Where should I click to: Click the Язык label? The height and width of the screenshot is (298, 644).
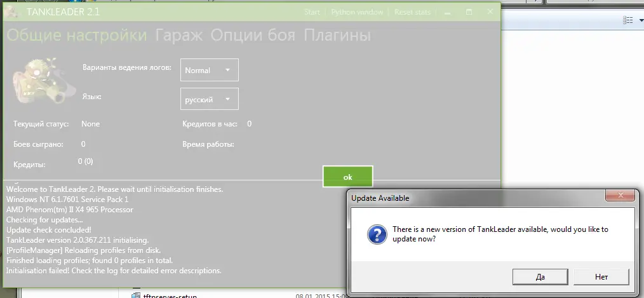click(x=91, y=97)
